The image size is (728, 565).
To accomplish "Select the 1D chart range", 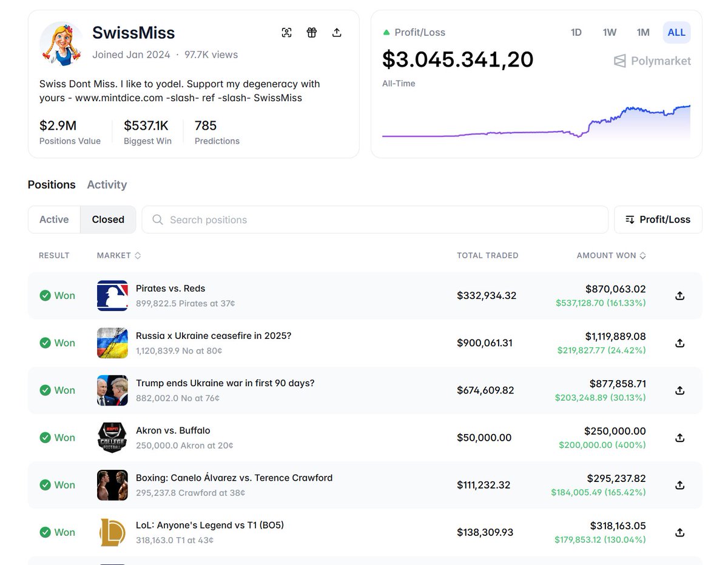I will pyautogui.click(x=576, y=32).
